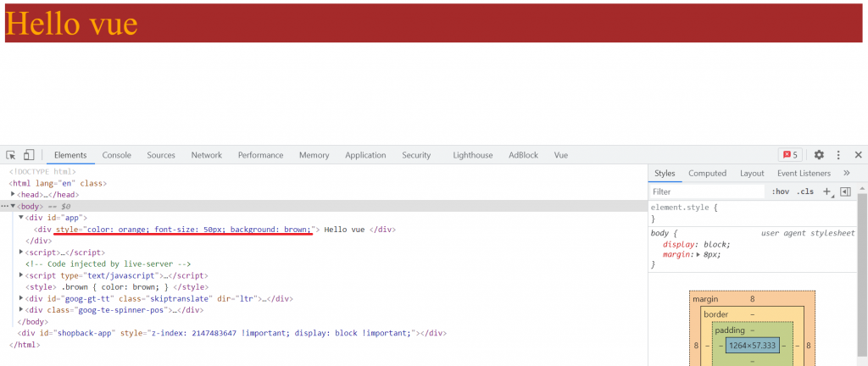Switch to the Elements tab
Screen dimensions: 868x366
click(70, 155)
